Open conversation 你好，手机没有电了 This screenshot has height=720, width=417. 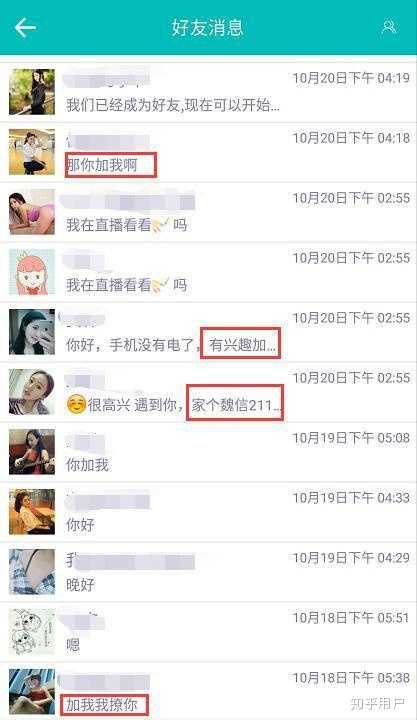pos(208,332)
